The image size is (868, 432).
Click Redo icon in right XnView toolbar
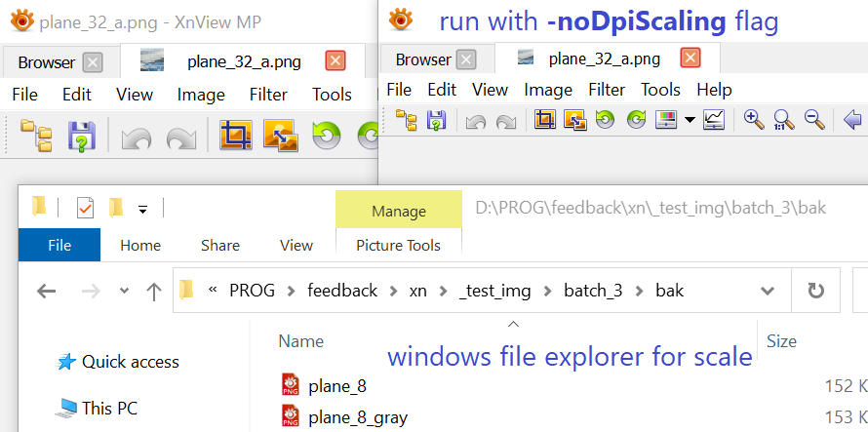pyautogui.click(x=505, y=121)
